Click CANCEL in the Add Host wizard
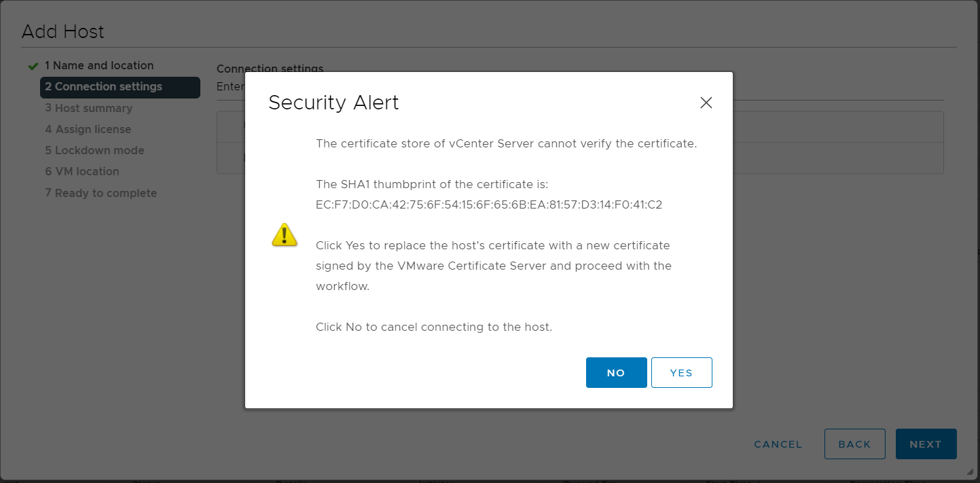The height and width of the screenshot is (483, 980). [778, 444]
